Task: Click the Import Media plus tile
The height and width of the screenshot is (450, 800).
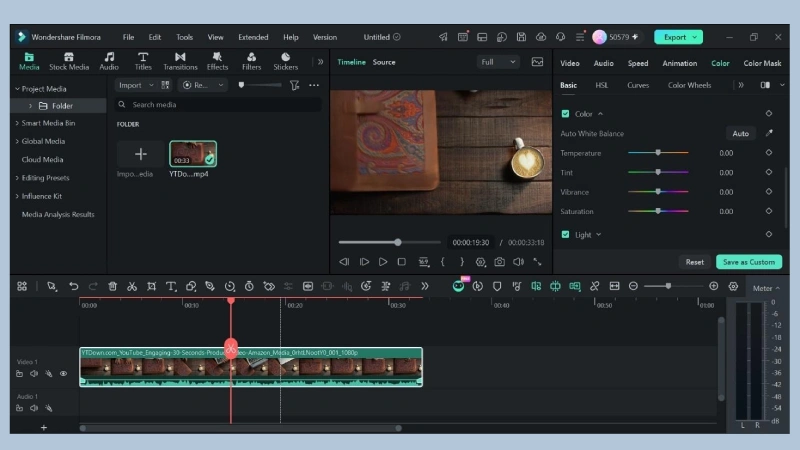Action: [x=140, y=154]
